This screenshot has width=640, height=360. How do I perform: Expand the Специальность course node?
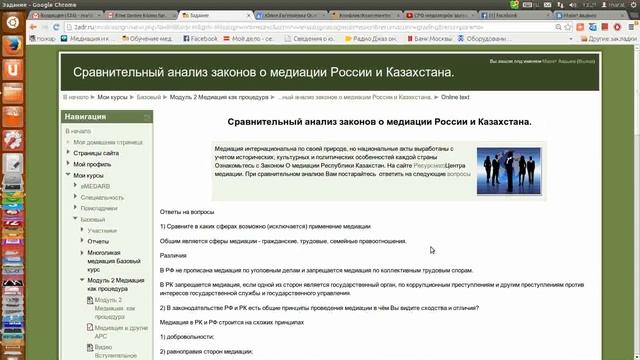75,197
